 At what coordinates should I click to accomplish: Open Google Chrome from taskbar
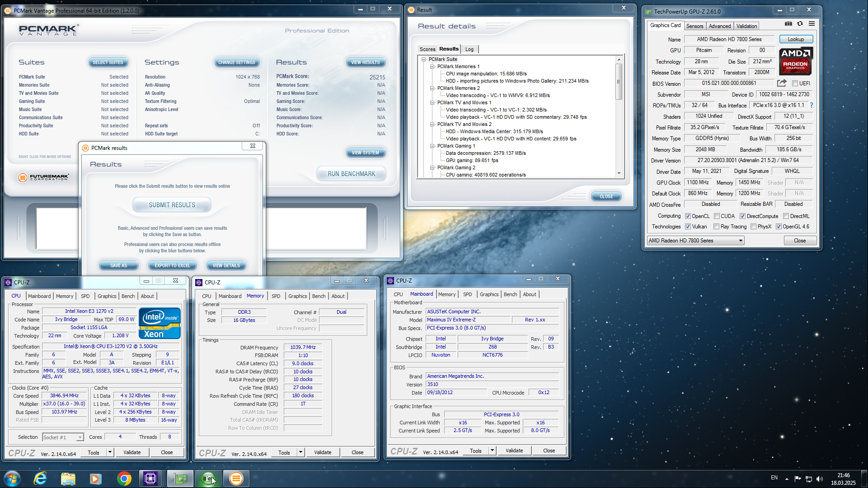click(x=124, y=479)
